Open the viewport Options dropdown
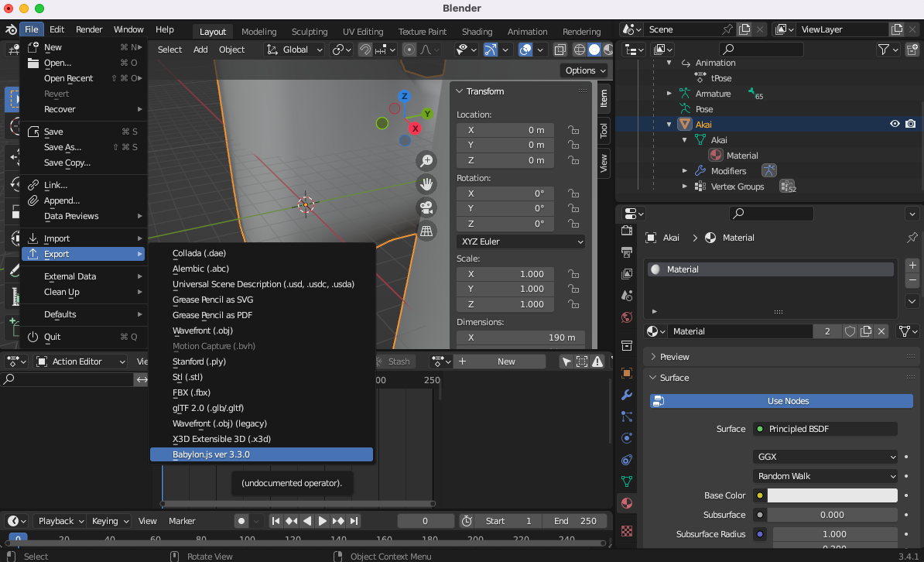This screenshot has height=562, width=924. tap(584, 70)
